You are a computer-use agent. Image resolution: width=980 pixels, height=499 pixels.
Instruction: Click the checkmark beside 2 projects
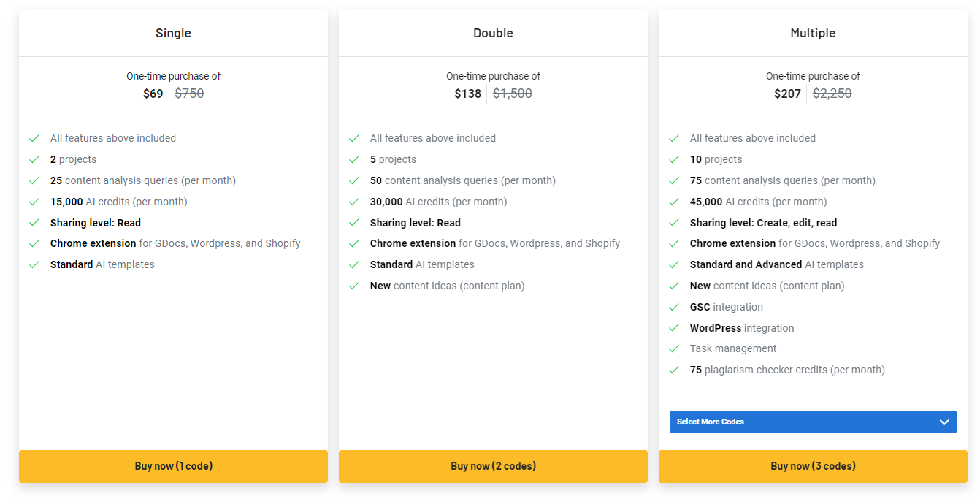(34, 159)
